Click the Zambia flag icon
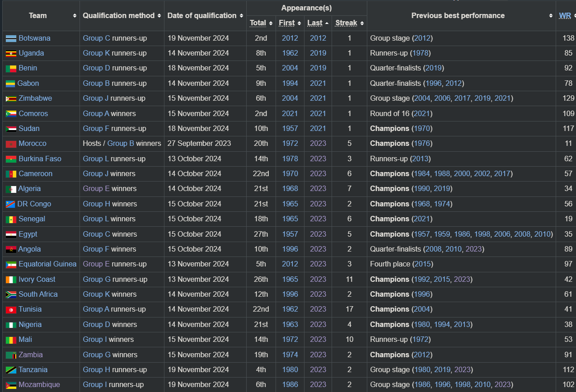Screen dimensions: 576x392 click(x=11, y=355)
